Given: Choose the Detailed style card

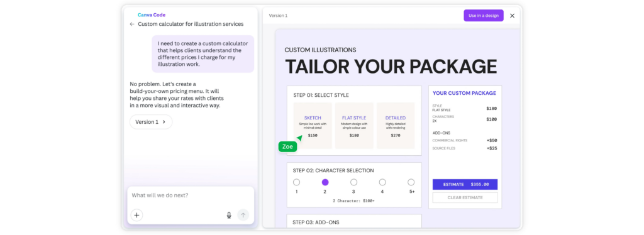Looking at the screenshot, I should (x=396, y=126).
